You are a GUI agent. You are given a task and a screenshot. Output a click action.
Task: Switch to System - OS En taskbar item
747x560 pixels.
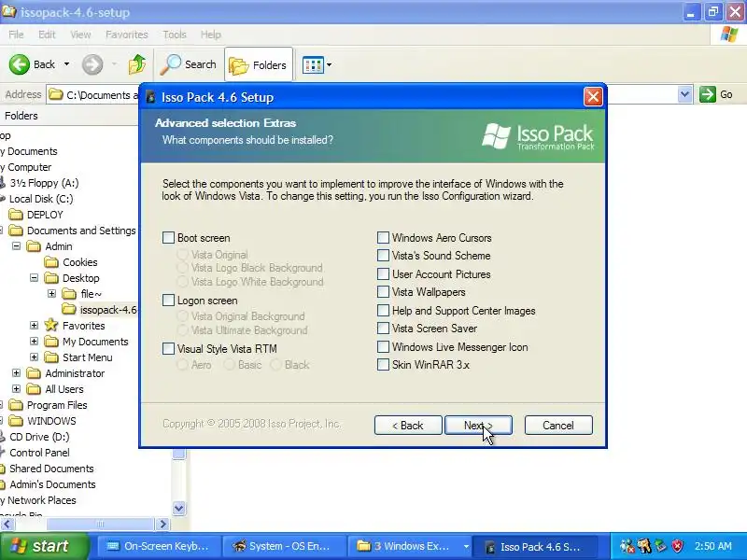point(284,546)
